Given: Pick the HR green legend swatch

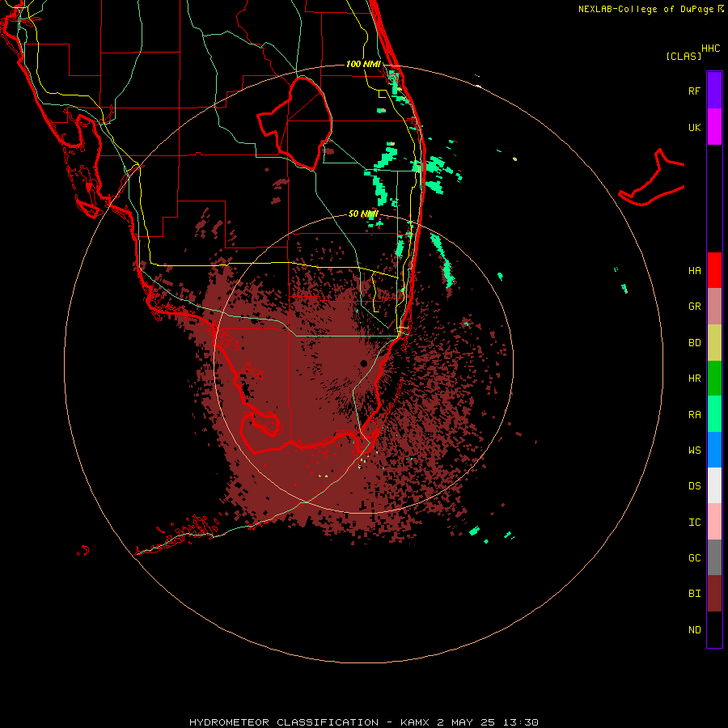Looking at the screenshot, I should coord(714,378).
